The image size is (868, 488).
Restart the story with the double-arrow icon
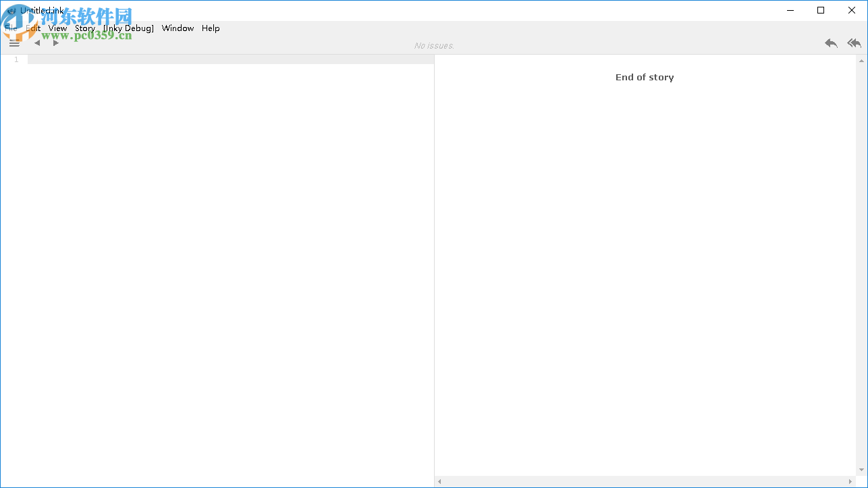point(855,43)
